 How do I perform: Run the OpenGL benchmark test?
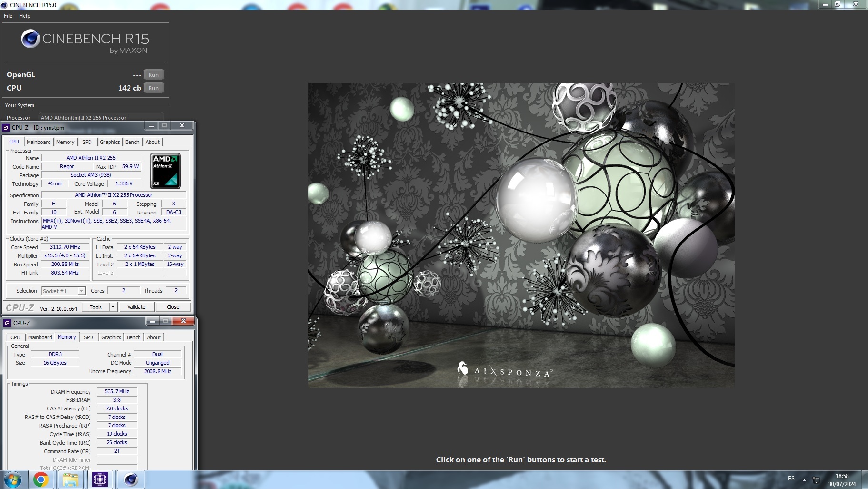(153, 75)
